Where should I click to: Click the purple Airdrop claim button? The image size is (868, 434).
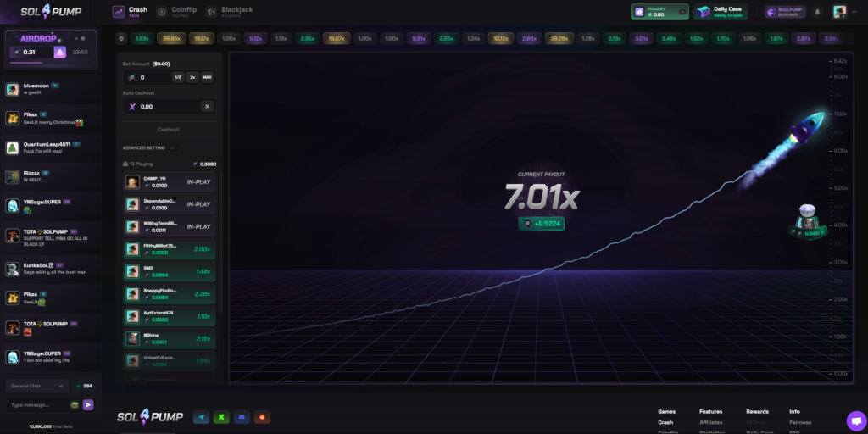(x=60, y=52)
